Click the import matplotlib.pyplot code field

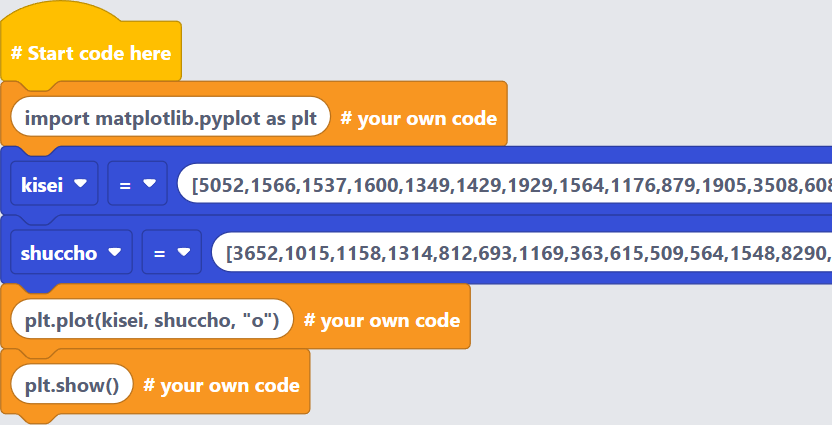click(170, 117)
